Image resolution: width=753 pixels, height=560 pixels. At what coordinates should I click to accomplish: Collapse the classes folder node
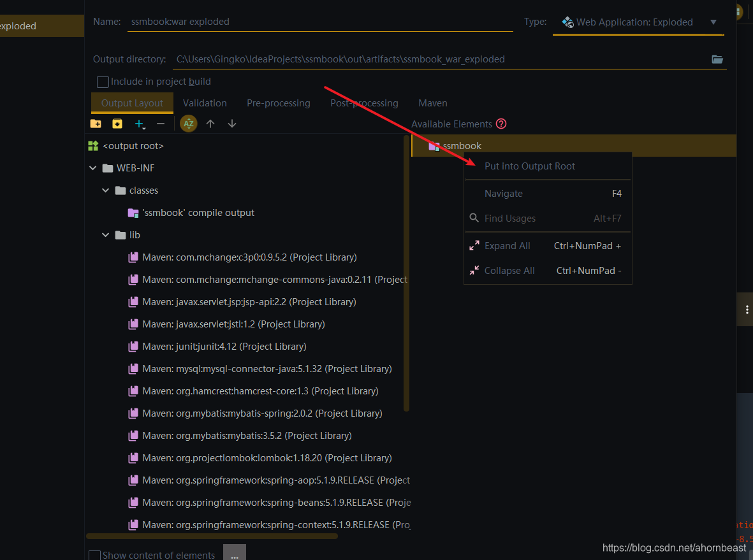click(106, 190)
